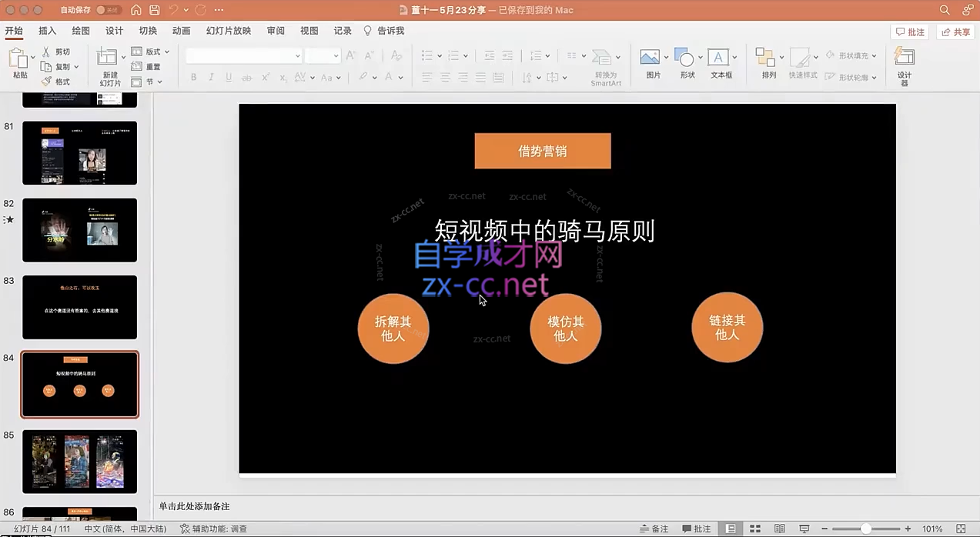Image resolution: width=980 pixels, height=537 pixels.
Task: Click the 排列 arrange icon
Action: (765, 58)
